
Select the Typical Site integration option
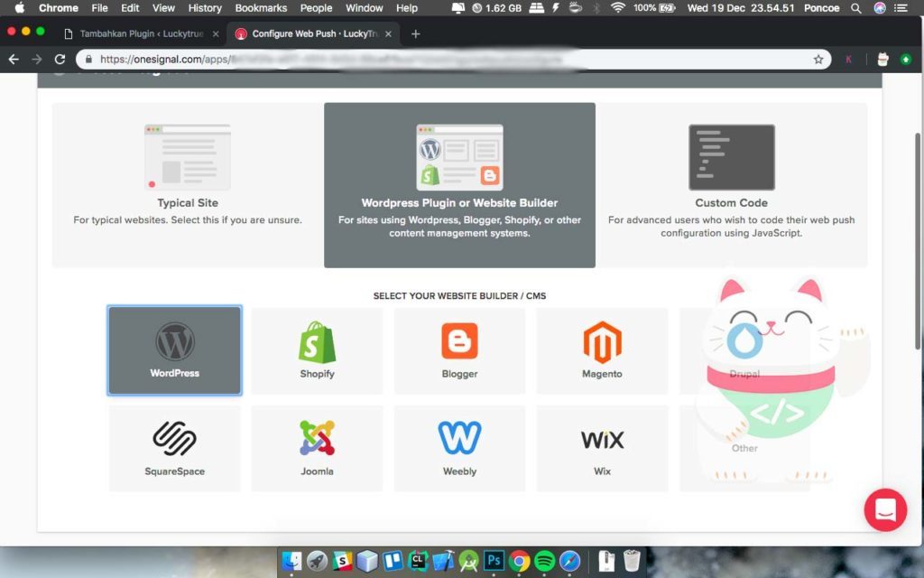click(x=188, y=185)
